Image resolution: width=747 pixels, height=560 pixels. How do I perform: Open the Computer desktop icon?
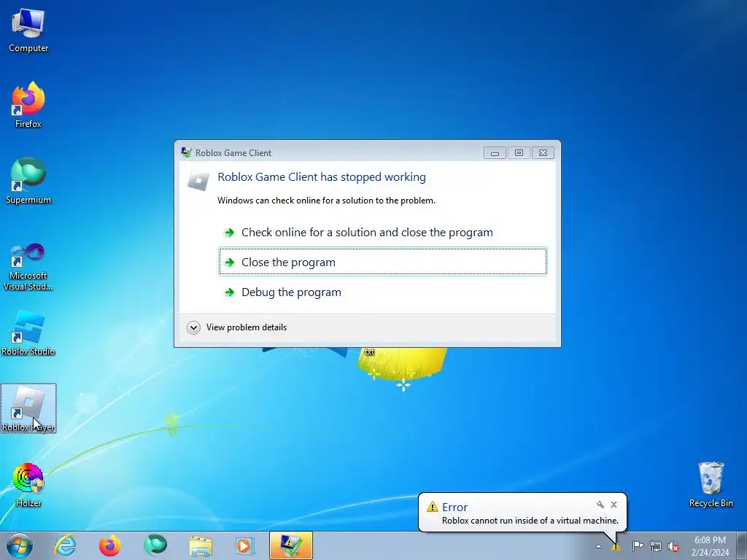tap(28, 31)
